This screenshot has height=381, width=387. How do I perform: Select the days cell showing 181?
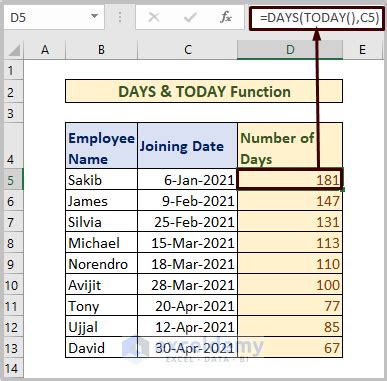tap(290, 179)
